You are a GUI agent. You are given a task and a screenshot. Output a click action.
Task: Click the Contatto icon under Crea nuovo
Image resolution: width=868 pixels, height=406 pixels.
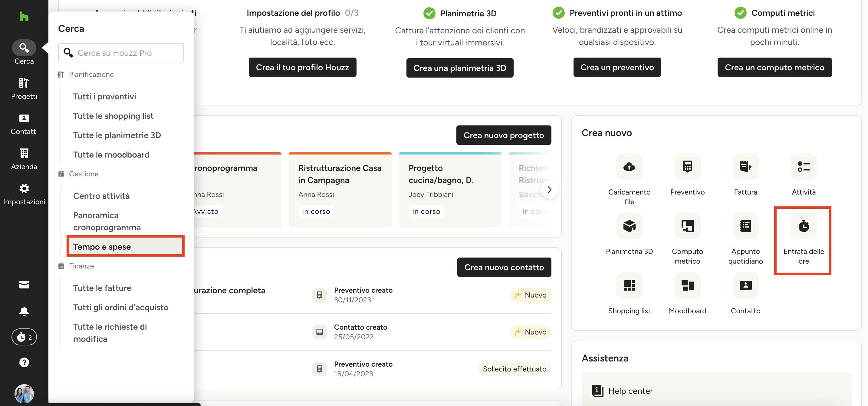click(745, 285)
